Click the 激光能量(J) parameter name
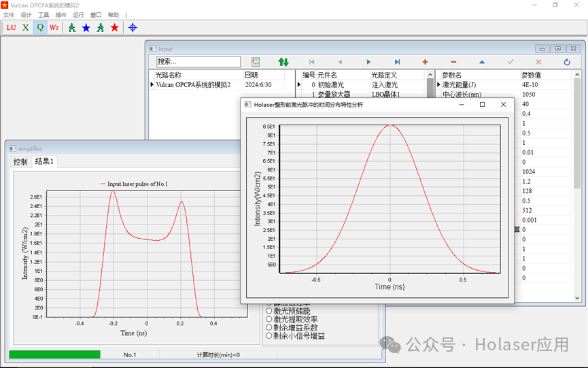Screen dimensions: 588x368 [x=459, y=85]
